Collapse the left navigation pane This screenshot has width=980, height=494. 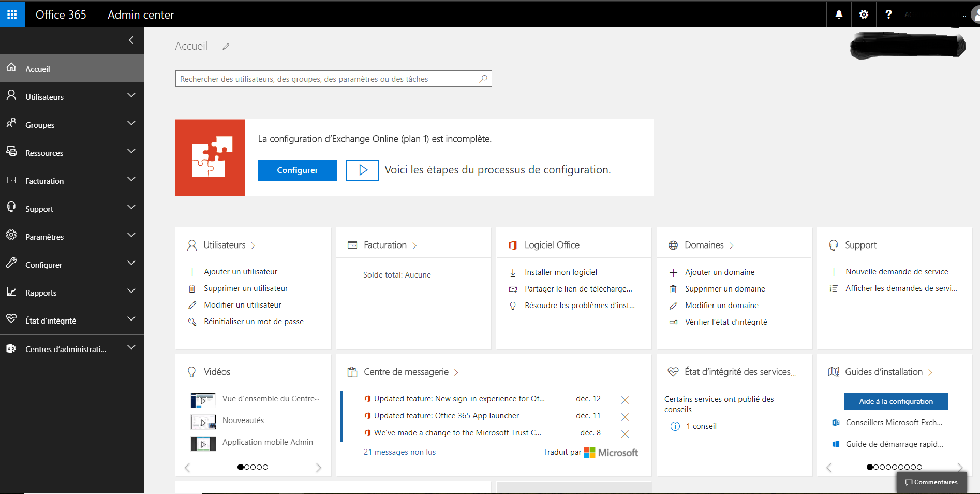131,40
